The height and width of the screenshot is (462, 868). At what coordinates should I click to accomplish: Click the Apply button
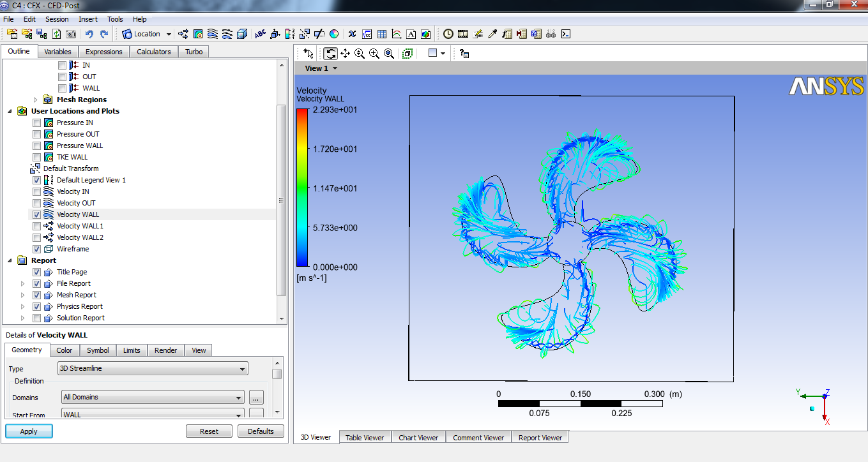(29, 431)
